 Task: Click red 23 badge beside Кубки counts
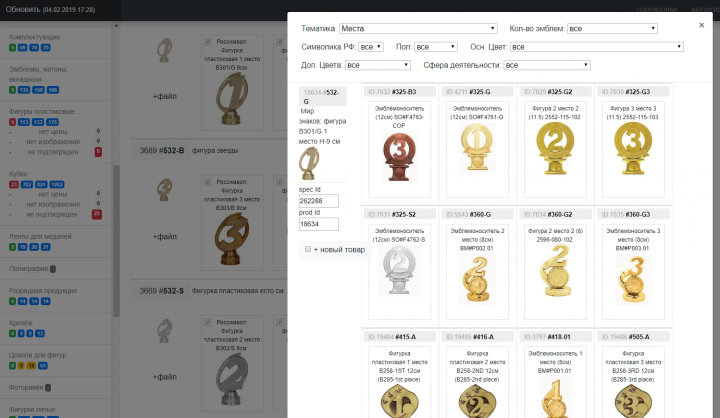click(x=14, y=185)
